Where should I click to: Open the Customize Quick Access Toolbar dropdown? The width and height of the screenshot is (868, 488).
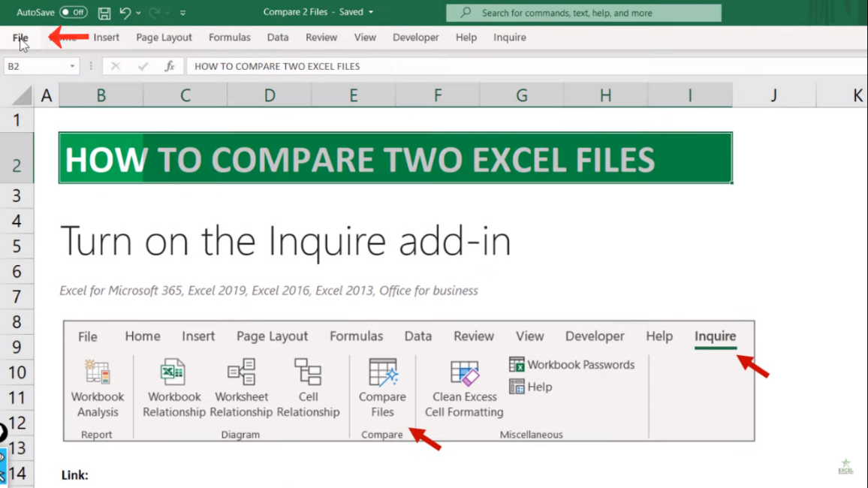(182, 11)
